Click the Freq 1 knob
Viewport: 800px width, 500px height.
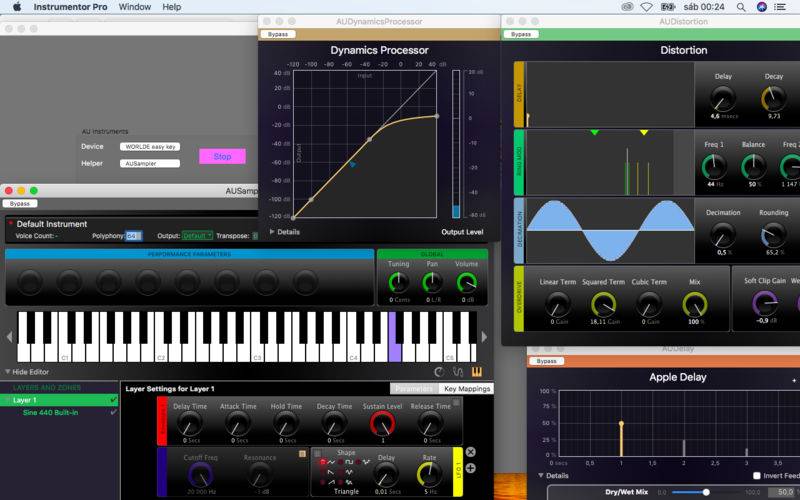point(714,167)
